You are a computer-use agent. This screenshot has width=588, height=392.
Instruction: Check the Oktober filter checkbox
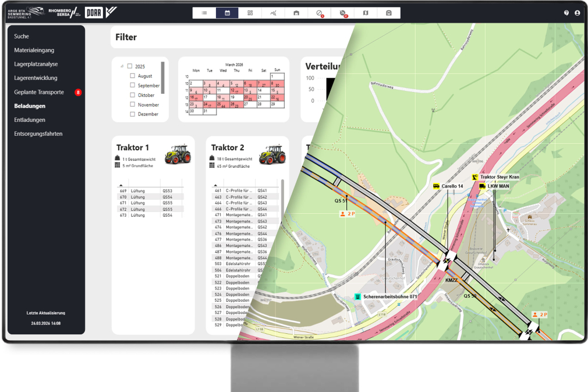(132, 95)
